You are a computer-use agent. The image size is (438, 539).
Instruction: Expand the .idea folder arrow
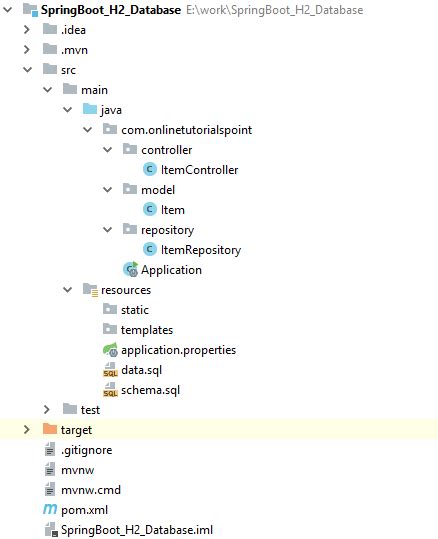pyautogui.click(x=27, y=30)
